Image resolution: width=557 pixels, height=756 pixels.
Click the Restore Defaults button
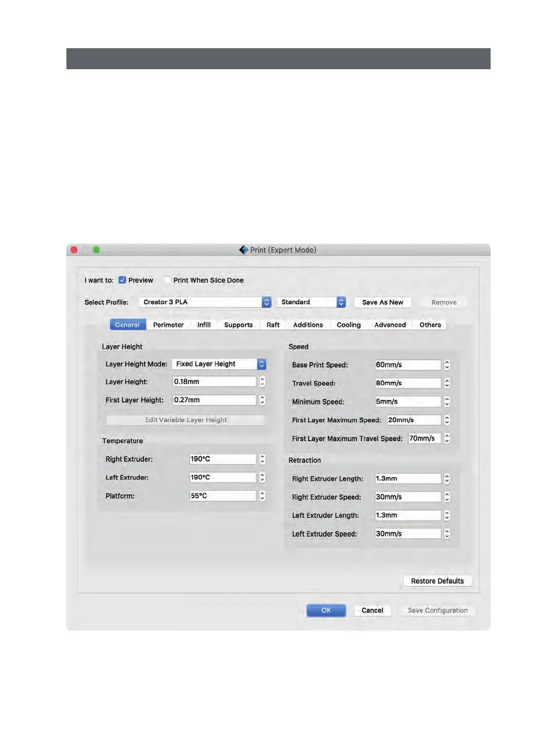437,581
